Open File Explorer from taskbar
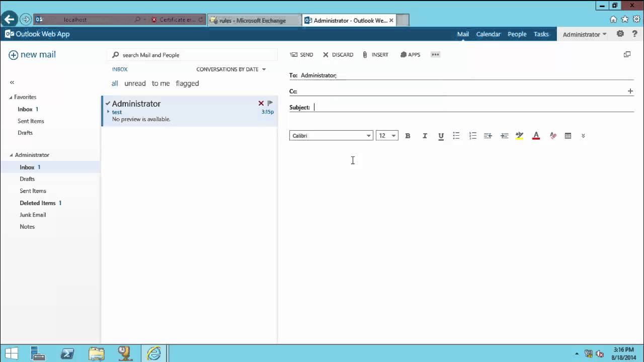644x362 pixels. click(x=96, y=353)
